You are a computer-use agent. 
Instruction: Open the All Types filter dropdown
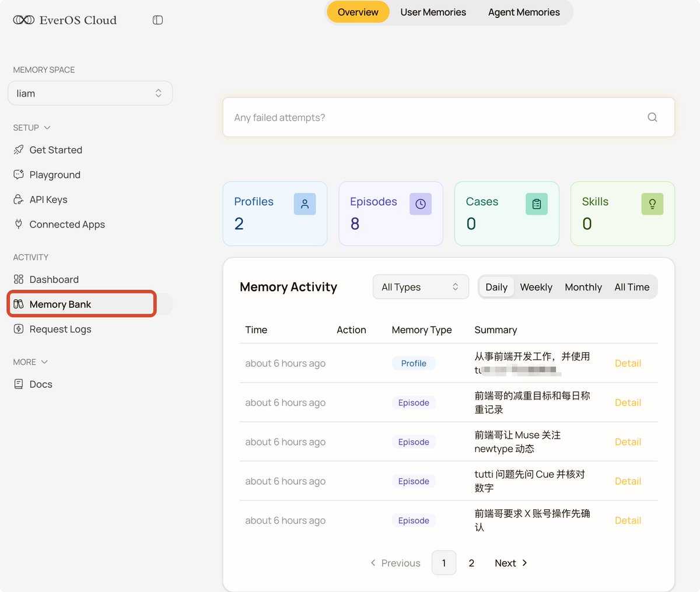(421, 287)
